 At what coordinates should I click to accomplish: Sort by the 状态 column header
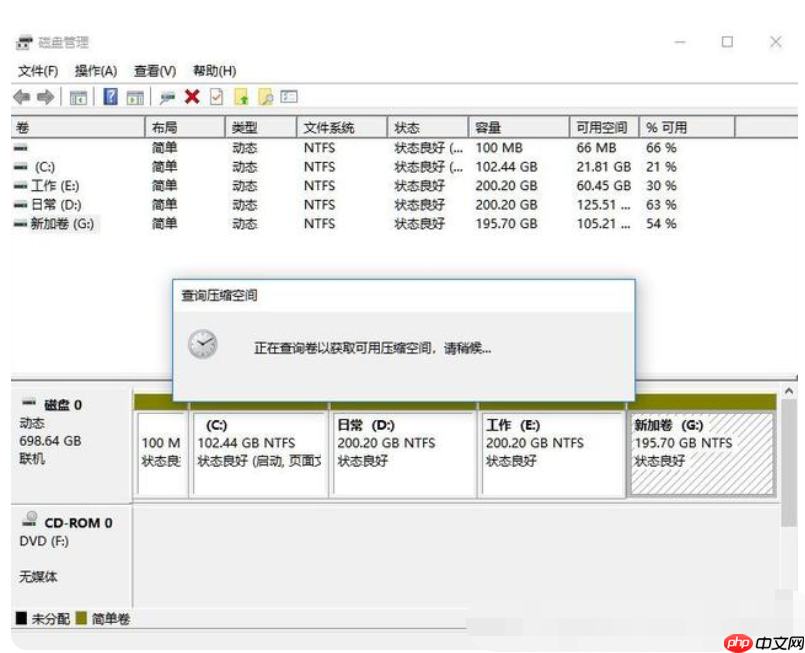tap(428, 127)
